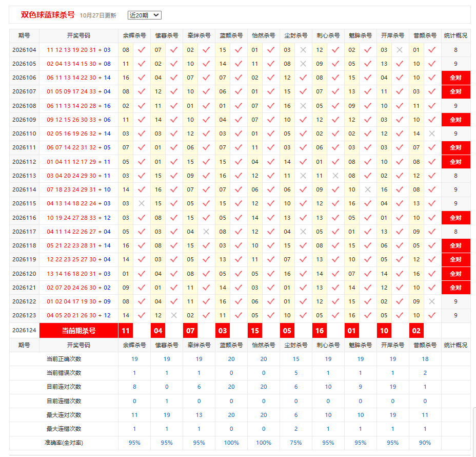The width and height of the screenshot is (476, 457).
Task: Click the 全对 badge in row 2026109
Action: (455, 120)
